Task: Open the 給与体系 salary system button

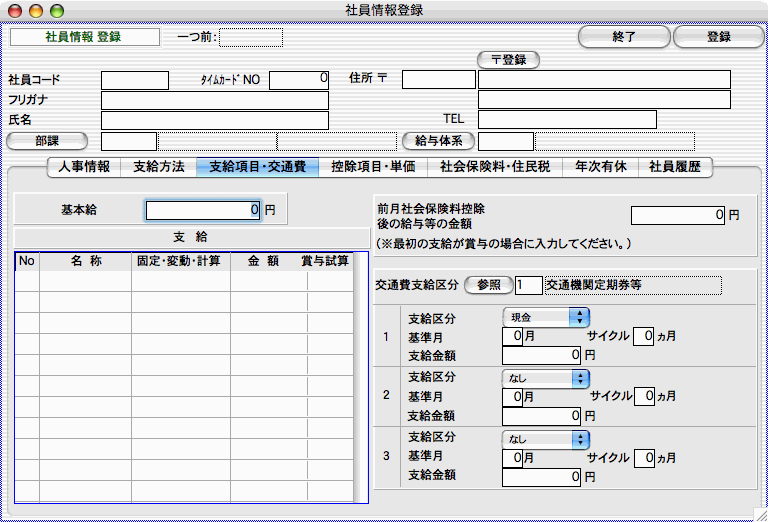Action: pos(436,141)
